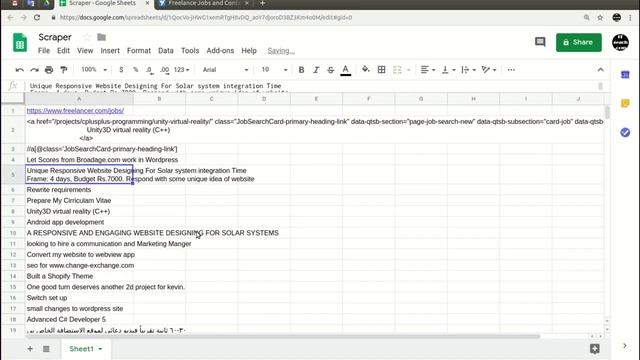The height and width of the screenshot is (360, 640).
Task: Open the Tools menu
Action: [x=190, y=51]
